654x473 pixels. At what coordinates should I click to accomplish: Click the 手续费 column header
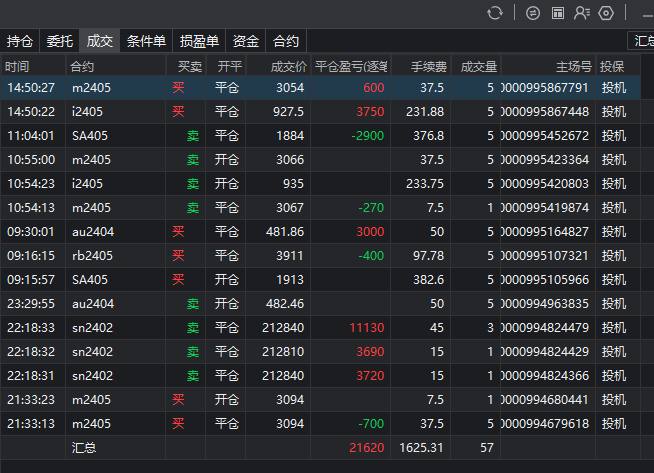coord(427,66)
